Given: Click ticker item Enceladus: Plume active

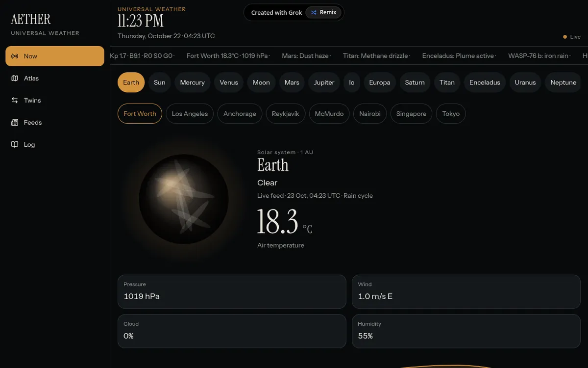Looking at the screenshot, I should (458, 56).
